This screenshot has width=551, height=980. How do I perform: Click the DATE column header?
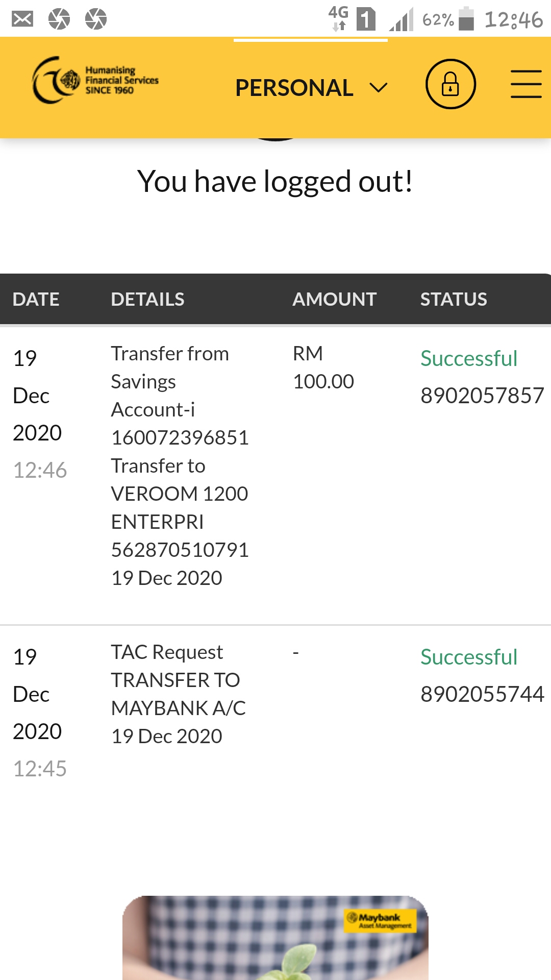36,299
